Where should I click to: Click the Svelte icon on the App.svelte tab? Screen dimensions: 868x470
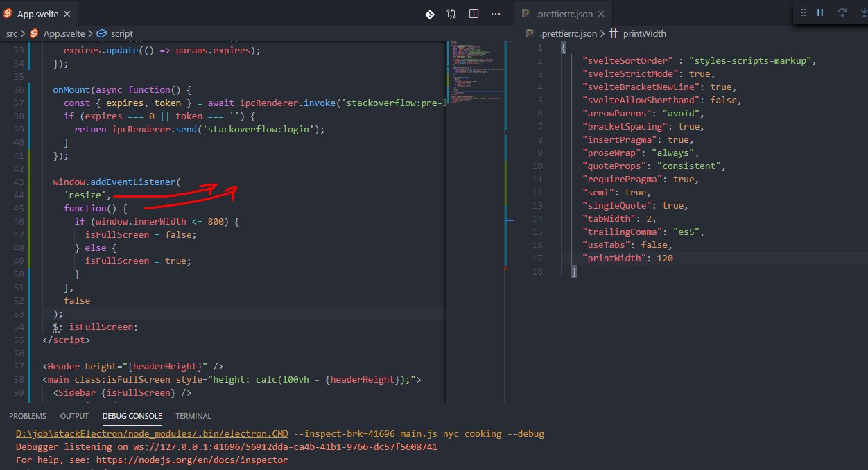coord(8,14)
